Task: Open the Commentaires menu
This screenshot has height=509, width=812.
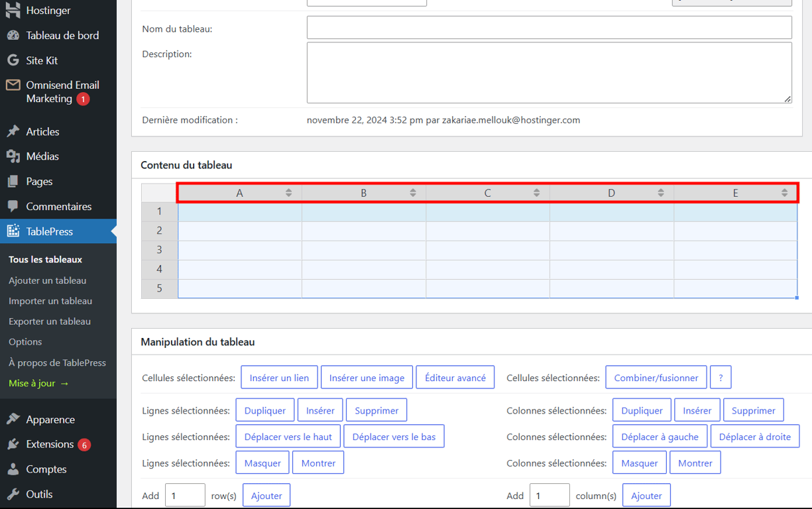Action: [x=58, y=206]
